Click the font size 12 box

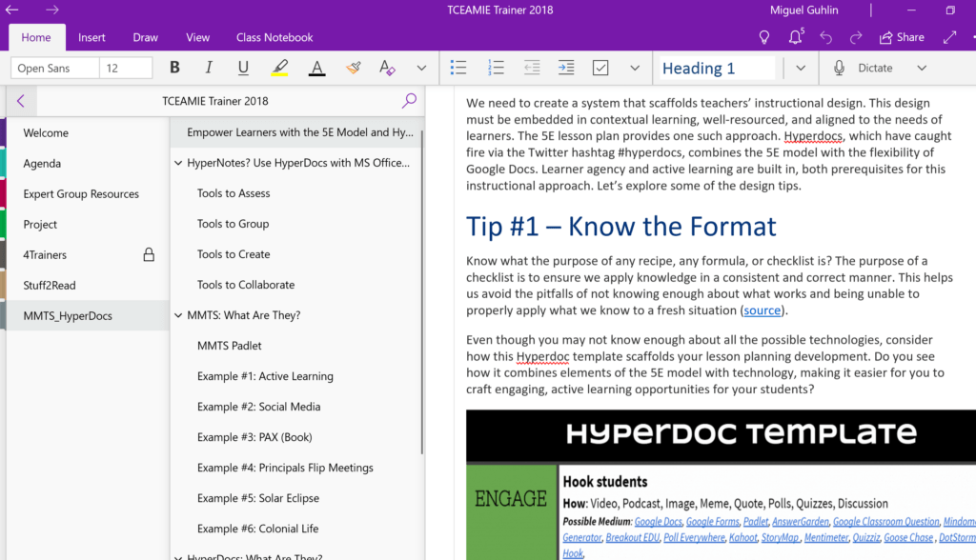tap(126, 68)
